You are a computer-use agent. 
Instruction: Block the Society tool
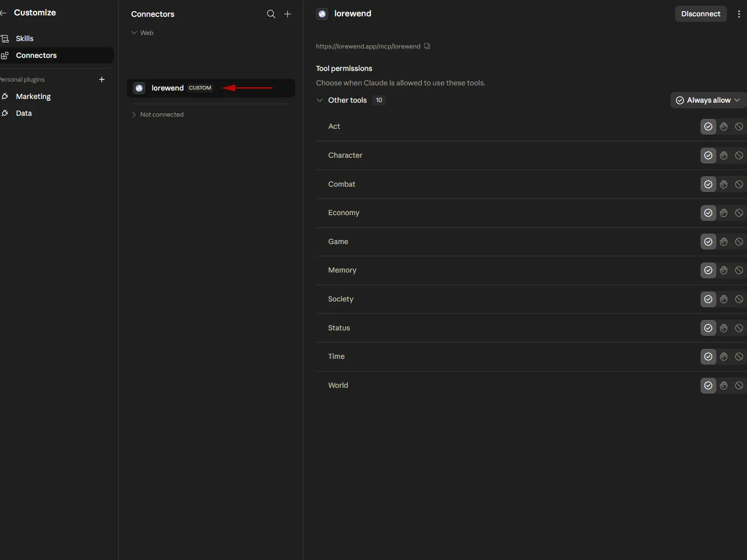739,299
